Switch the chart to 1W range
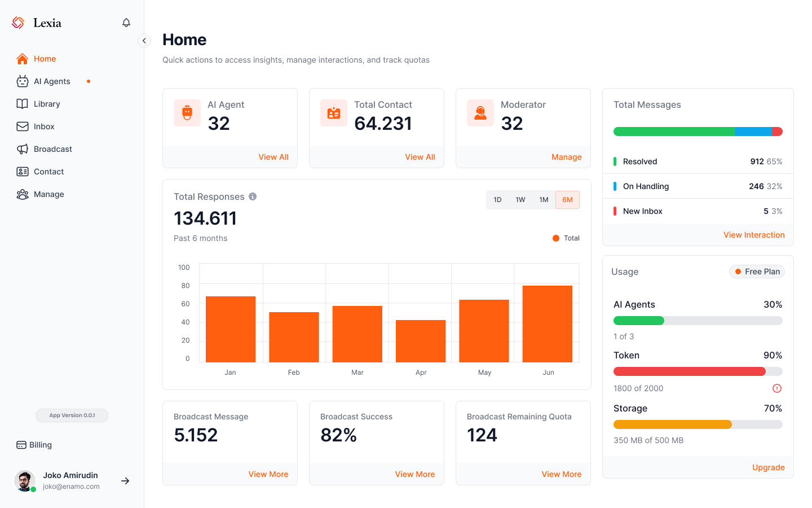 (x=520, y=200)
